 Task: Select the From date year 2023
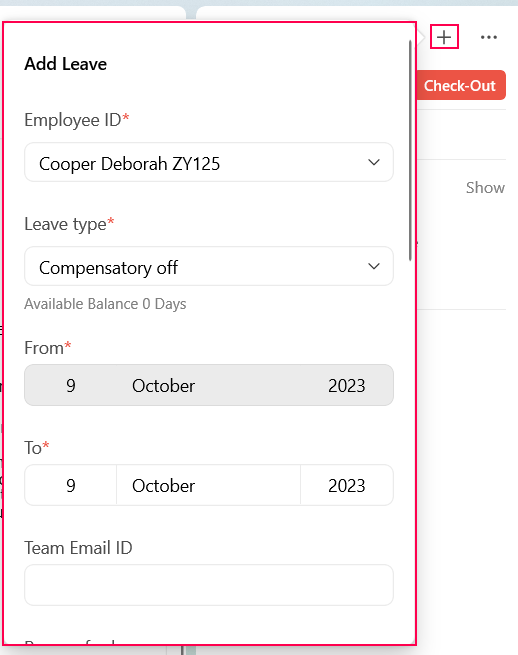coord(347,385)
